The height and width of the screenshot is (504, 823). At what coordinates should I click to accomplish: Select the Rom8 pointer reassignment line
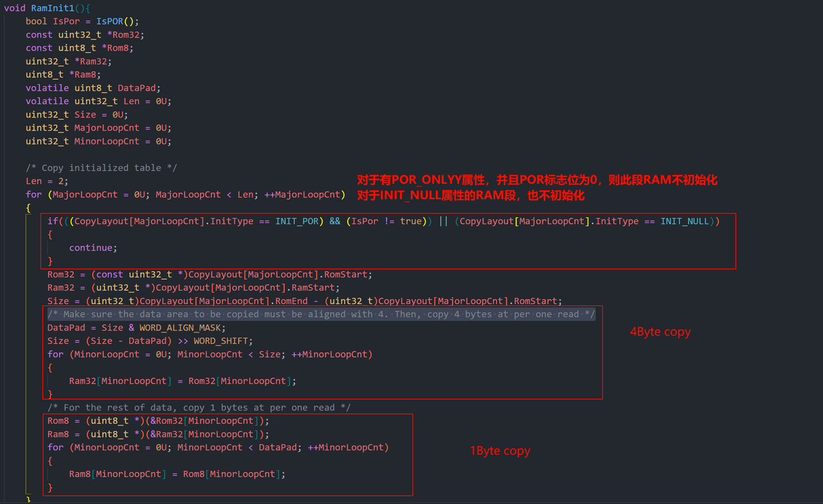click(x=154, y=420)
